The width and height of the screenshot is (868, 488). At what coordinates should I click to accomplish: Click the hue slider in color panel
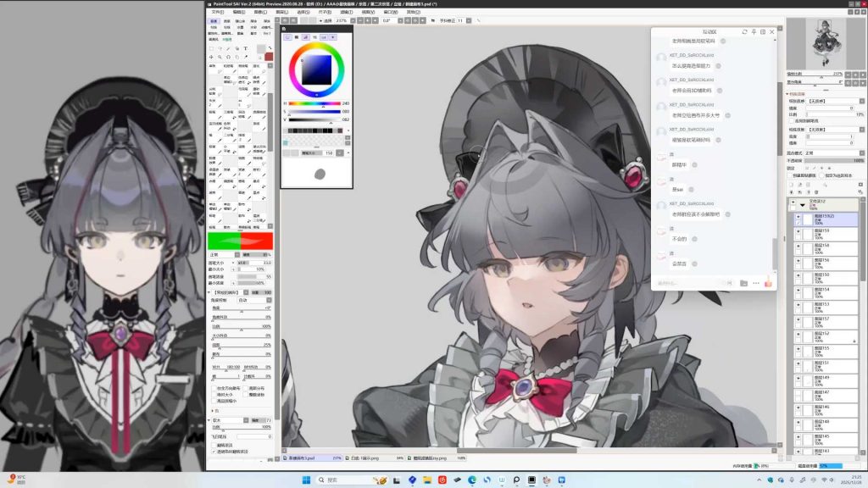pyautogui.click(x=314, y=103)
